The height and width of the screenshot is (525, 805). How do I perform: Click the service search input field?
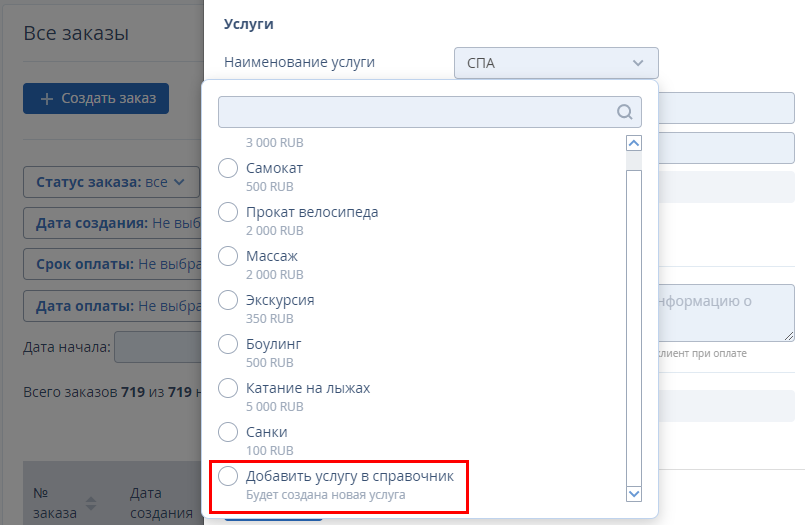click(x=430, y=112)
